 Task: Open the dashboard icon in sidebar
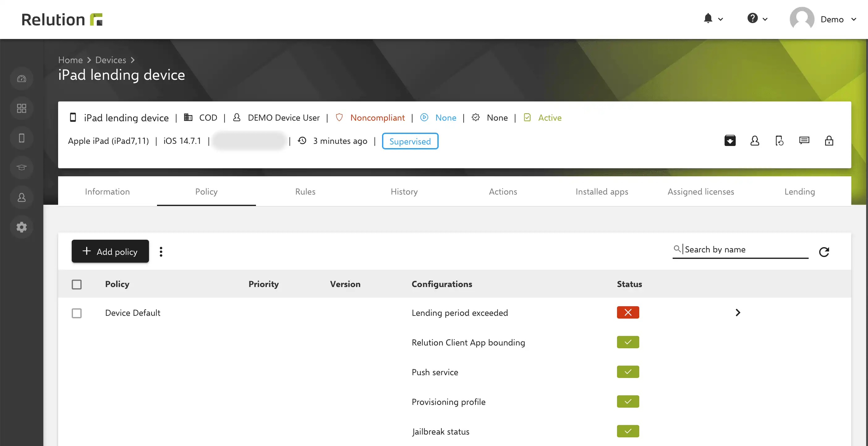[x=22, y=79]
